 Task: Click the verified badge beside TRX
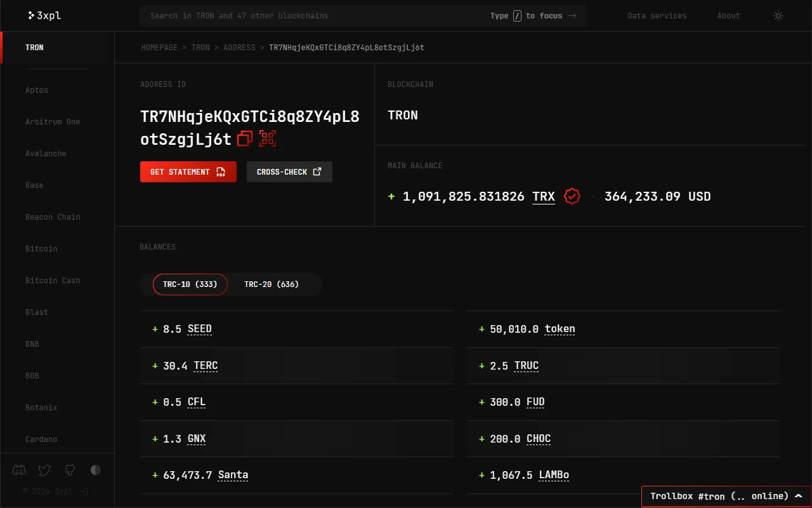coord(572,196)
